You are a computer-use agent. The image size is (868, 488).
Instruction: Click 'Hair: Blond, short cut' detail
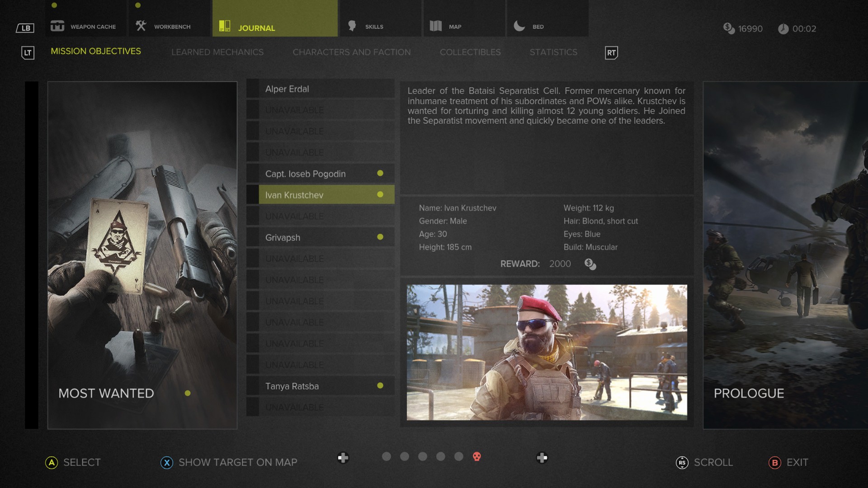point(601,221)
